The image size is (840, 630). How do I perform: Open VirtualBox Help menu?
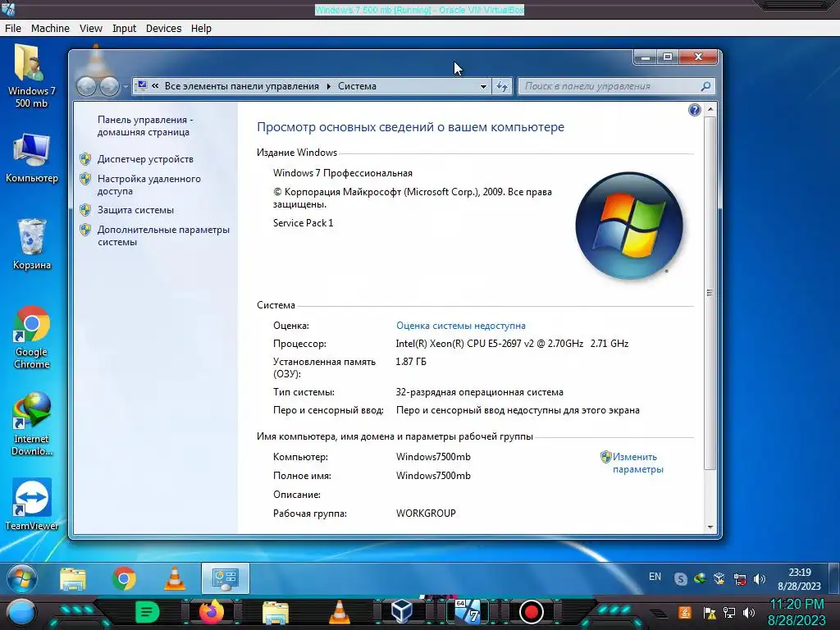point(201,29)
